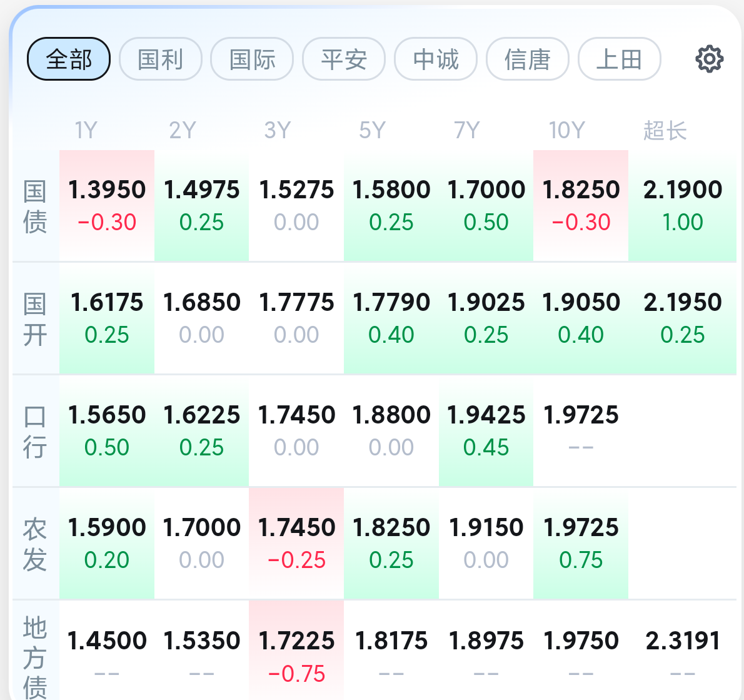
Task: Switch to the 国利 tab
Action: (x=161, y=59)
